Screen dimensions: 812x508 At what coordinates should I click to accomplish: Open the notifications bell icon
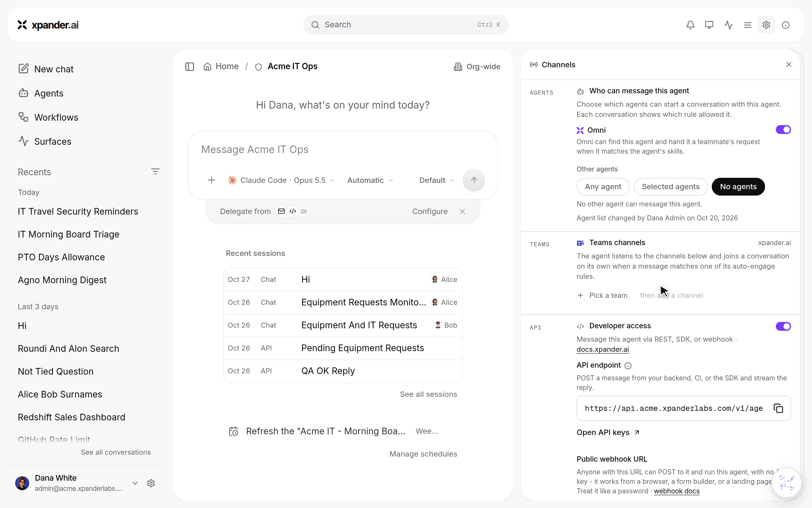[690, 25]
